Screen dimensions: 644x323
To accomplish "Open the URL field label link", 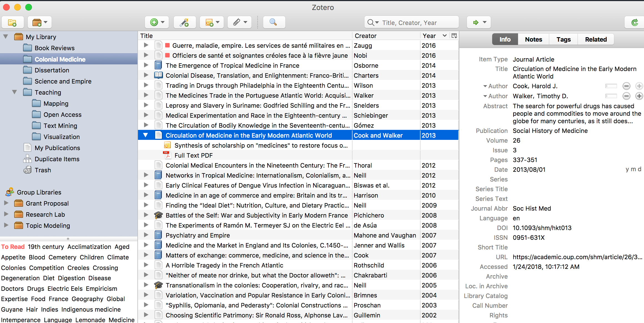I will click(502, 257).
